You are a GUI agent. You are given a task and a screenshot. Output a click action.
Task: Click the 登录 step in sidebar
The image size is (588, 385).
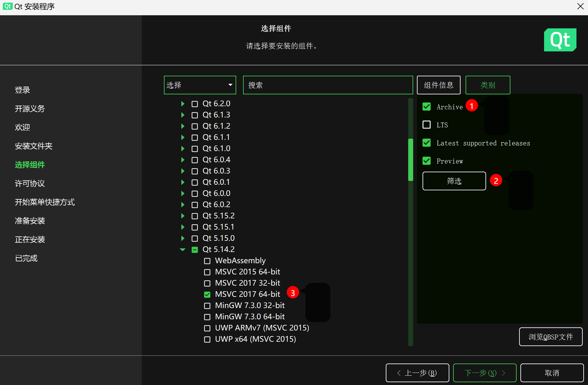[22, 90]
